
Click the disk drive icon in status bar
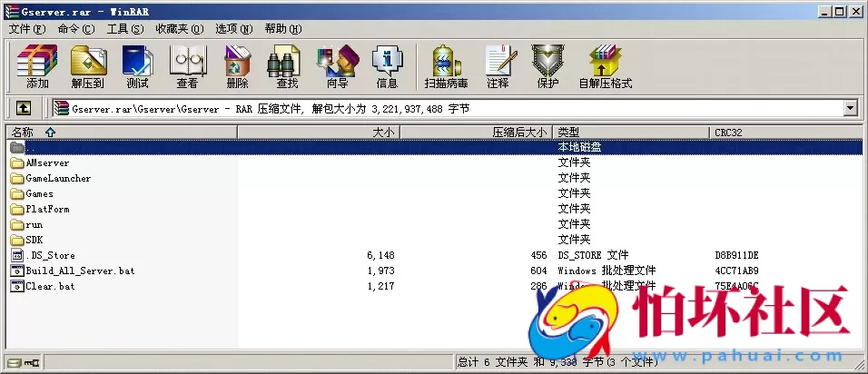click(x=15, y=363)
